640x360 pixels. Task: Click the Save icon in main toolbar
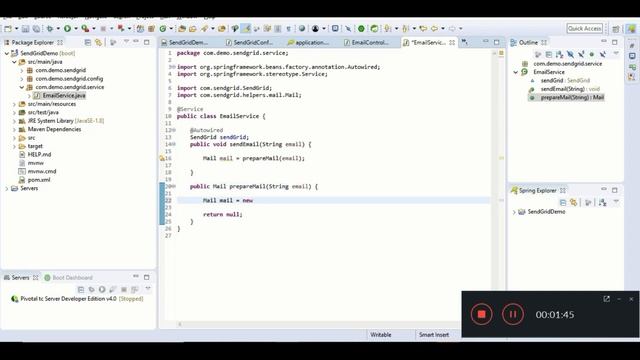(25, 29)
